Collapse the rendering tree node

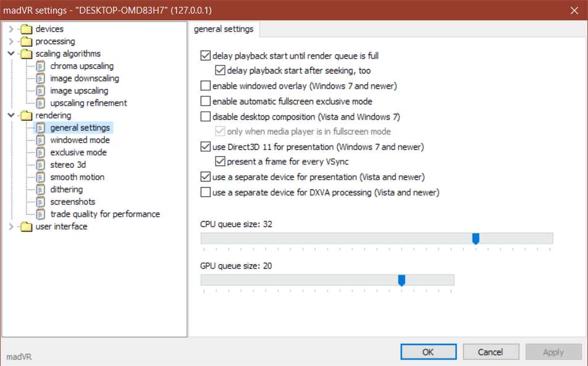click(x=11, y=115)
